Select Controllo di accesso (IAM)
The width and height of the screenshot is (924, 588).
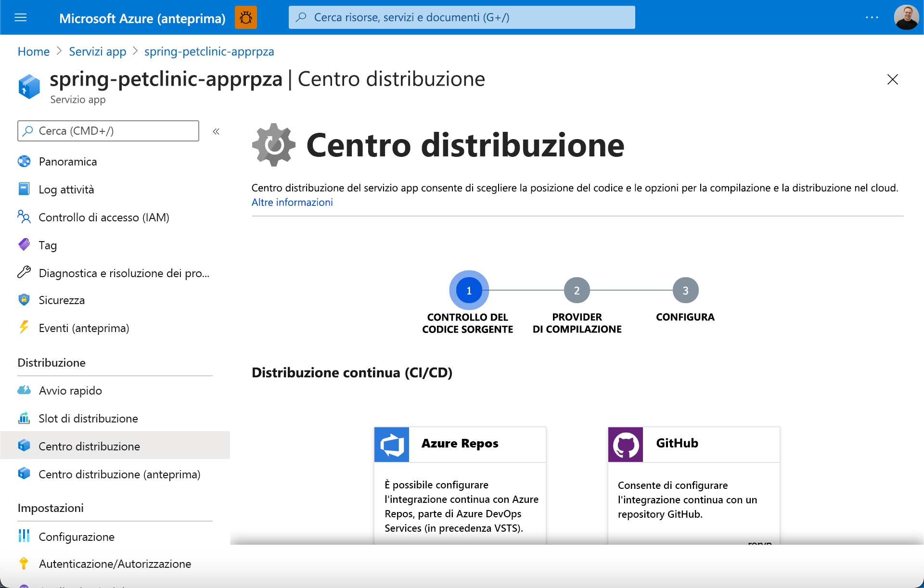103,217
